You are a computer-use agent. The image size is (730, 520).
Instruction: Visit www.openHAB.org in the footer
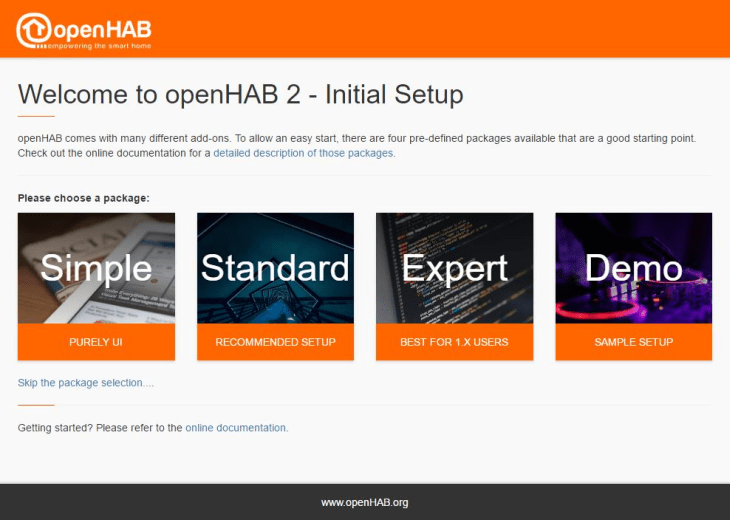coord(364,502)
